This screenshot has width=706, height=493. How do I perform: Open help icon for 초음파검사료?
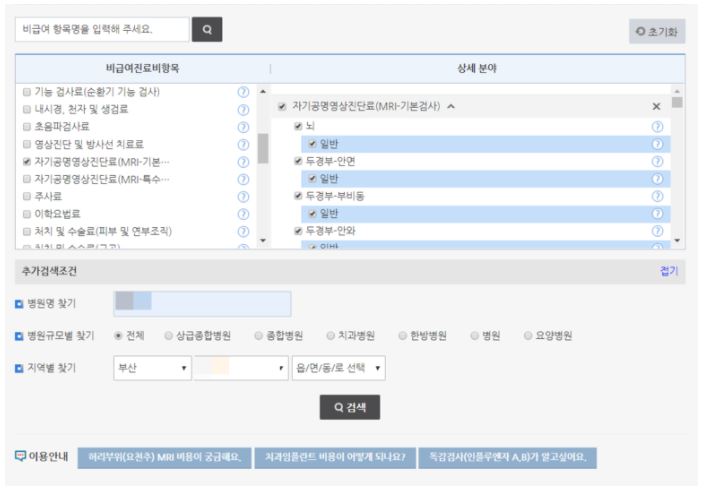[243, 127]
